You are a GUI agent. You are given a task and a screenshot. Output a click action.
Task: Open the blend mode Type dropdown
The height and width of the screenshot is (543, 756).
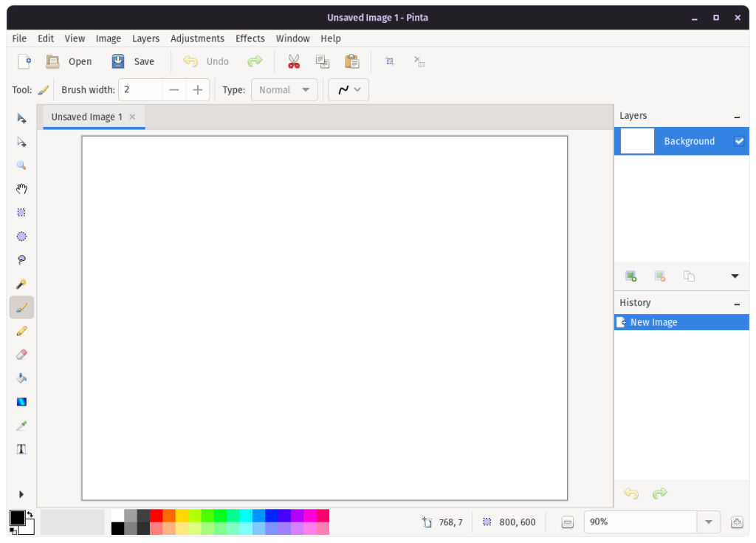pyautogui.click(x=284, y=89)
